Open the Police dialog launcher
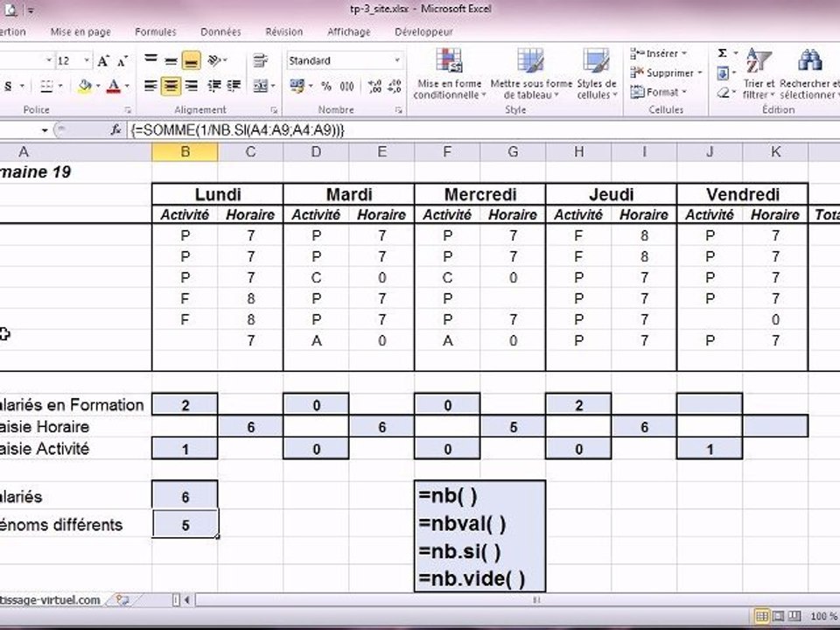Viewport: 840px width, 630px height. tap(128, 110)
